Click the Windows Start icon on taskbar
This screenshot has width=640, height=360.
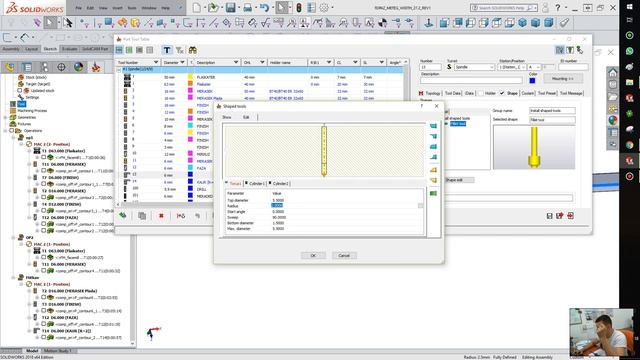(629, 7)
